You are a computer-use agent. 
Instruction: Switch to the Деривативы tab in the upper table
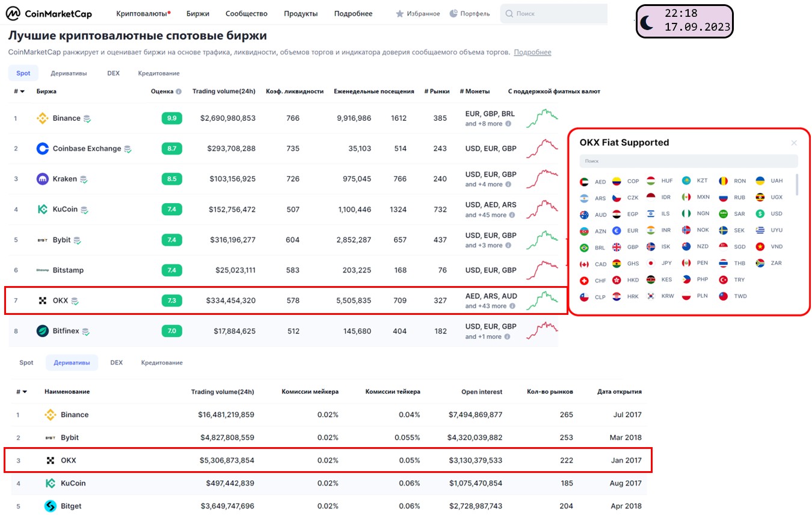pos(69,73)
